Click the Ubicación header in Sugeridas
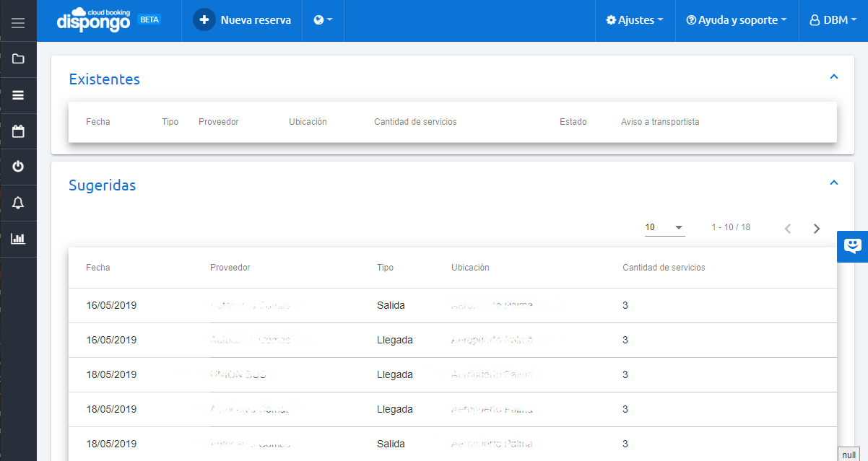The width and height of the screenshot is (868, 461). pos(470,268)
